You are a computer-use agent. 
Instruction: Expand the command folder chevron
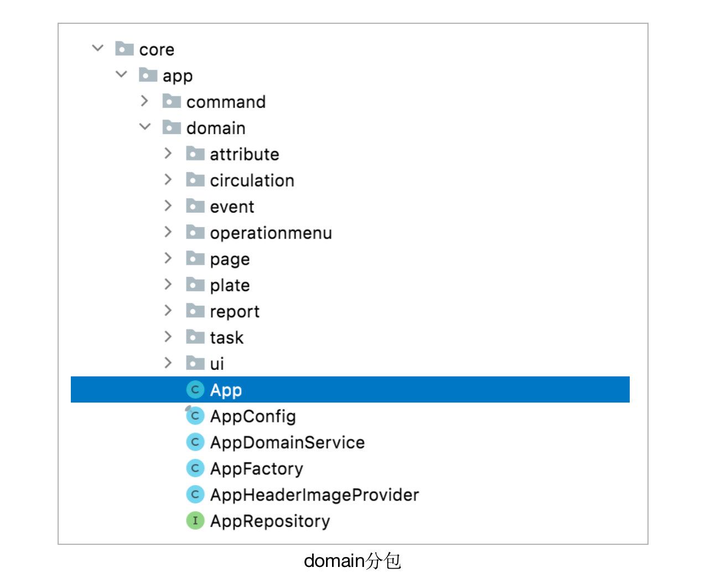[x=145, y=101]
